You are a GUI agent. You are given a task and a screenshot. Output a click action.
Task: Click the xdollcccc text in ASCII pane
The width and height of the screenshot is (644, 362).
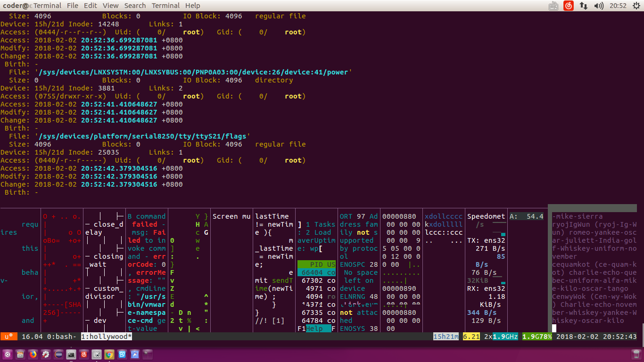tap(444, 216)
